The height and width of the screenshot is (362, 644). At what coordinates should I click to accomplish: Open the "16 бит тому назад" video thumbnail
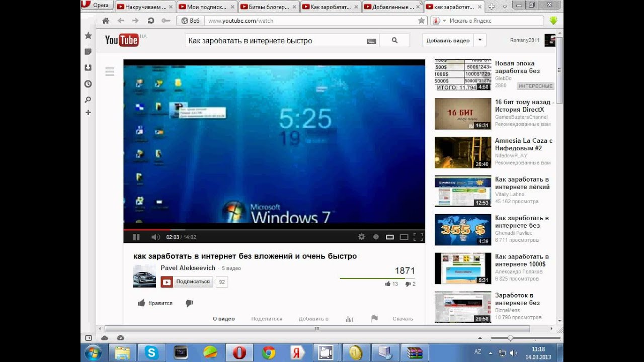coord(463,114)
